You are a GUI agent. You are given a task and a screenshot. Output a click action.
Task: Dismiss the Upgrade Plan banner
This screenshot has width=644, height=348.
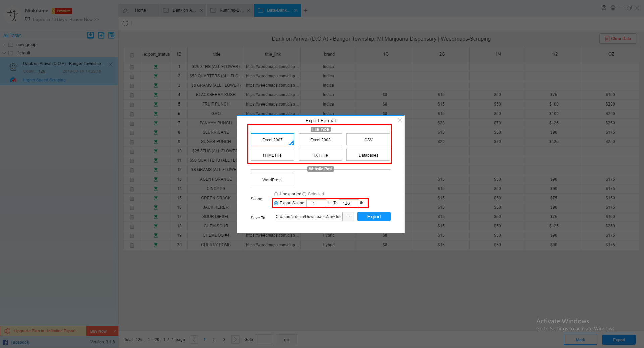115,331
